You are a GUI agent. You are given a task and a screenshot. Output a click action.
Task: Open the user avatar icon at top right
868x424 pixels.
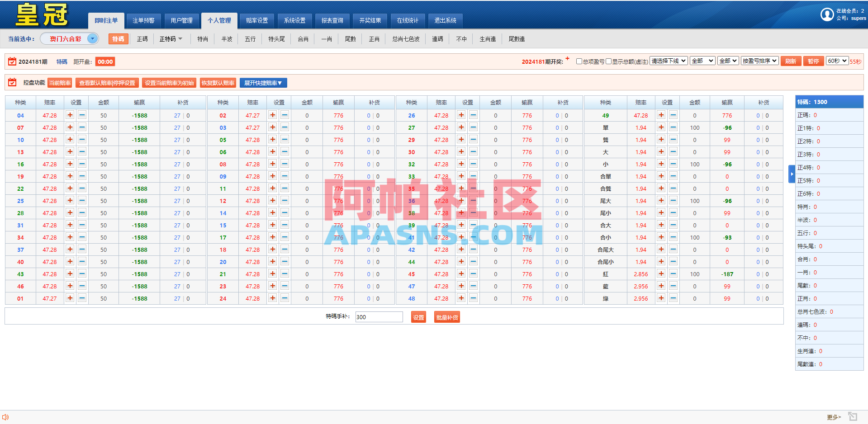827,14
